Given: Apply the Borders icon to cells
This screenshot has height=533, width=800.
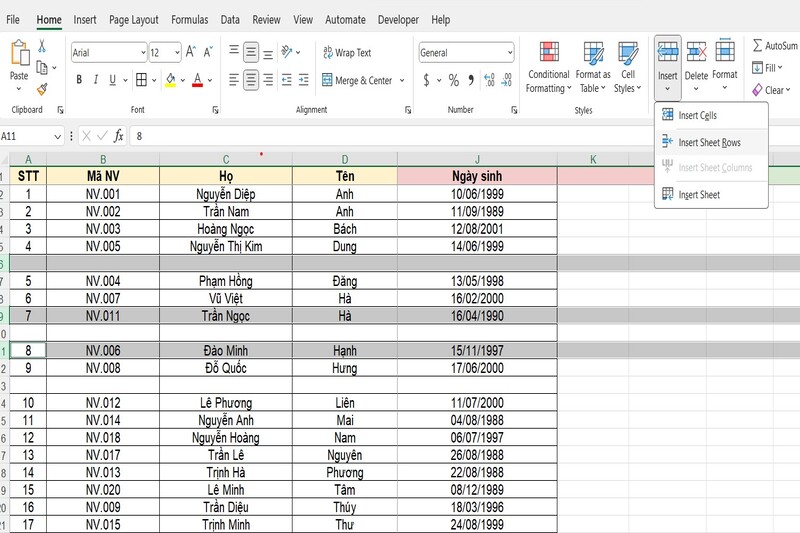Looking at the screenshot, I should 141,80.
